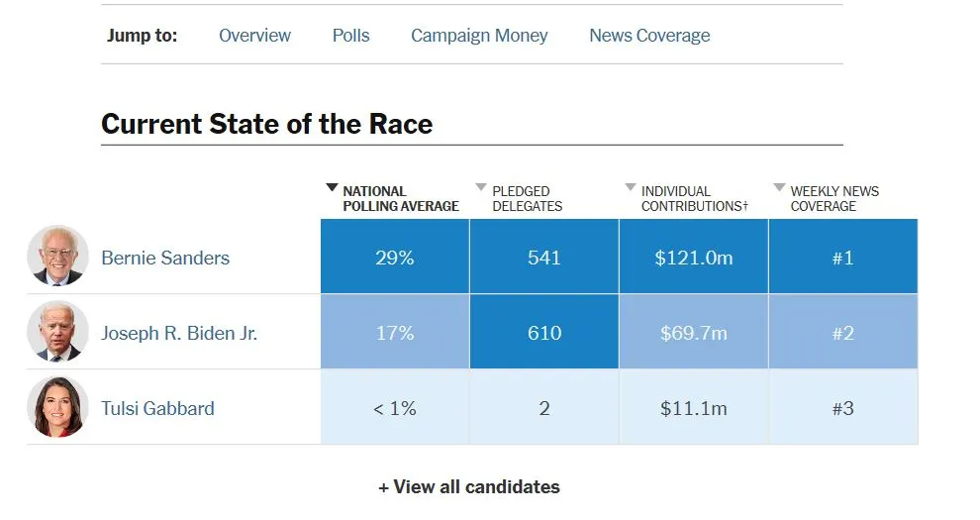Viewport: 980px width, 520px height.
Task: Go to Campaign Money section
Action: (479, 36)
